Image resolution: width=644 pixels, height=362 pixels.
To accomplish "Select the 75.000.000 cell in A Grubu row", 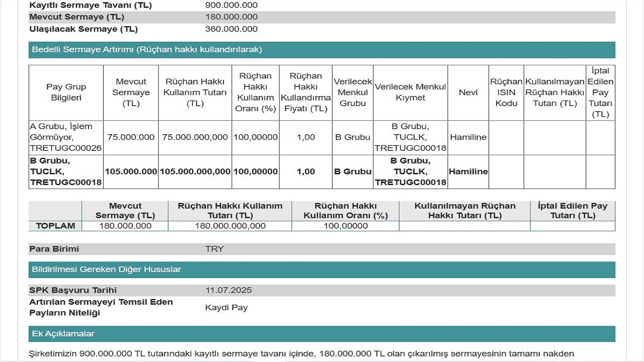I will click(131, 137).
